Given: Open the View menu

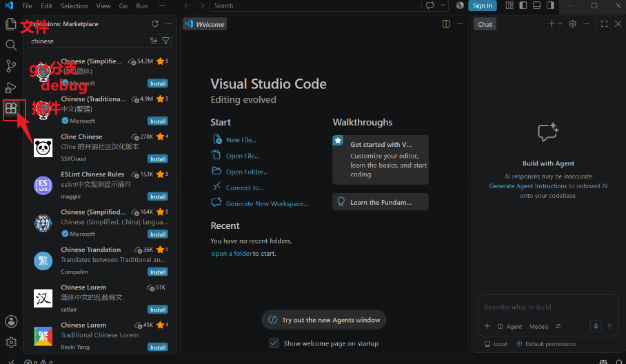Looking at the screenshot, I should click(x=103, y=6).
